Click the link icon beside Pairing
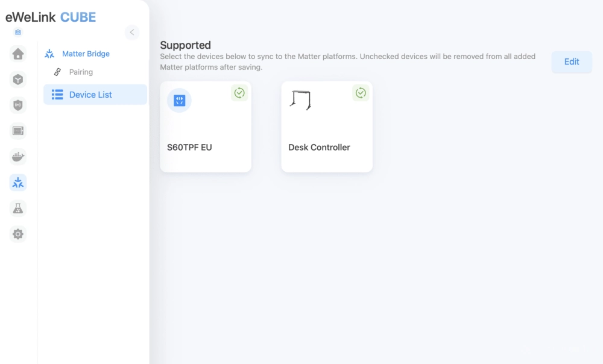The width and height of the screenshot is (603, 364). 57,72
